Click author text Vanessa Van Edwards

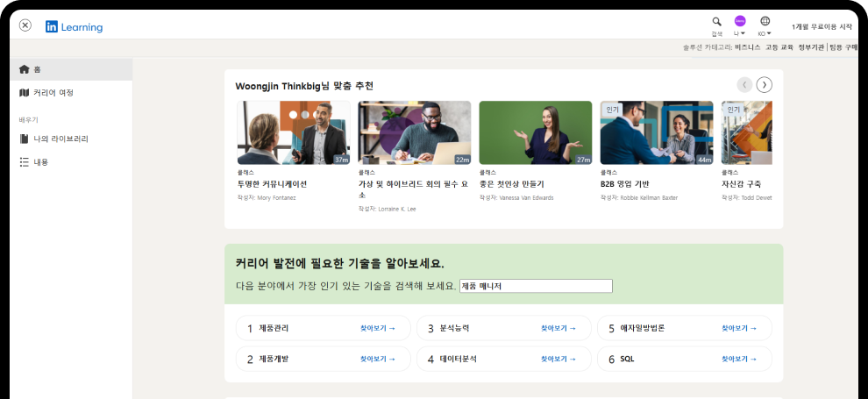(526, 197)
